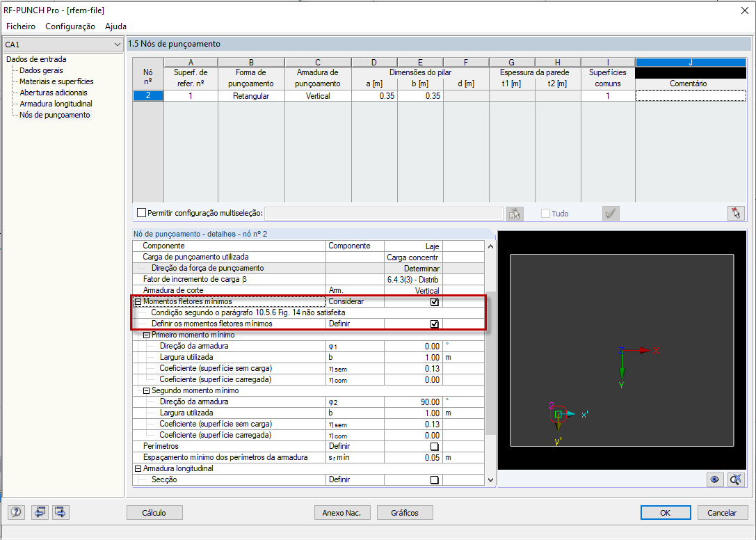Click the pick-node pointer icon right of table

click(736, 214)
